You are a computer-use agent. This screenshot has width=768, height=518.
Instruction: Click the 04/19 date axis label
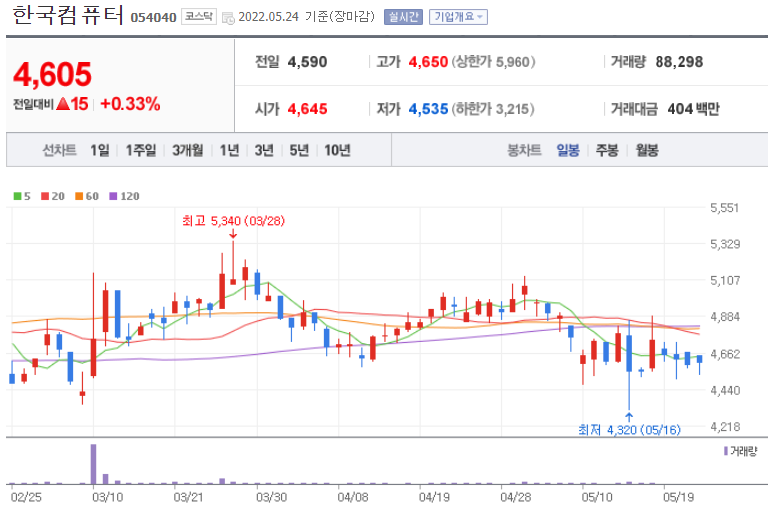point(434,497)
